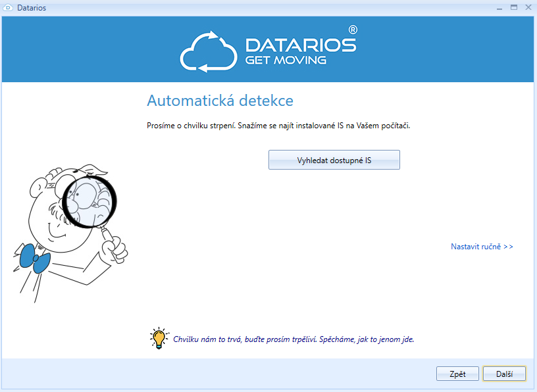Click the Automatická detekce heading

coord(220,101)
